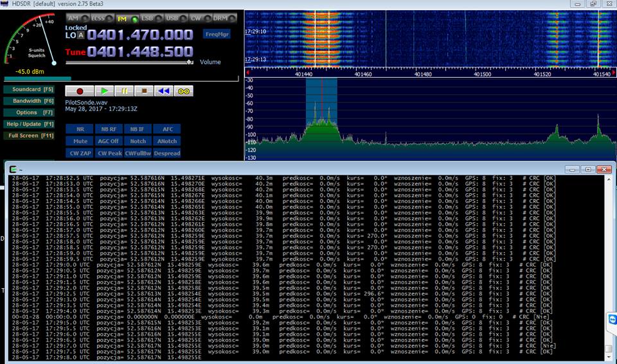Click the left red arrow on the frequency scale
This screenshot has height=364, width=617.
click(x=247, y=73)
